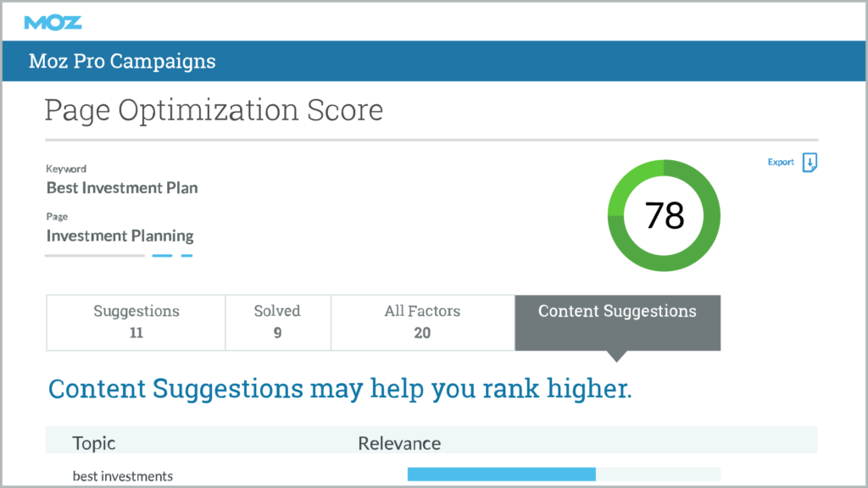Click the keyword Best Investment Plan
This screenshot has width=868, height=488.
pos(121,188)
